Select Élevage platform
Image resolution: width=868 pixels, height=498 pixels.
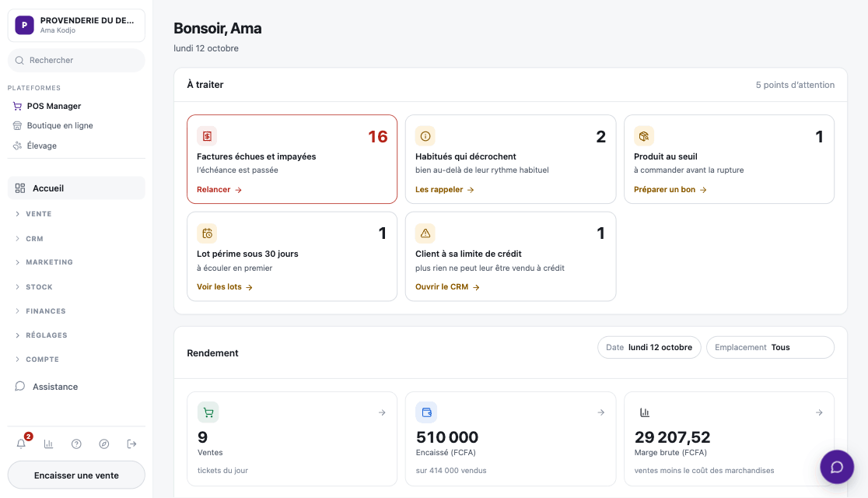click(76, 146)
